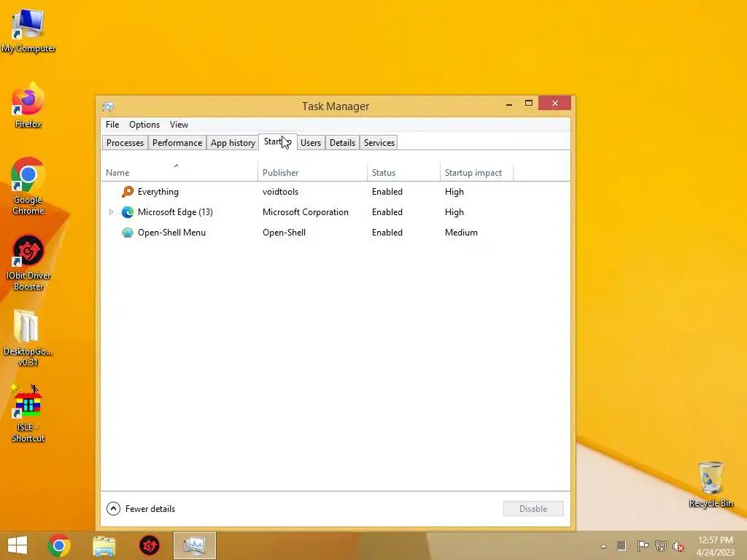This screenshot has height=560, width=747.
Task: Open the My Computer desktop icon
Action: click(28, 31)
